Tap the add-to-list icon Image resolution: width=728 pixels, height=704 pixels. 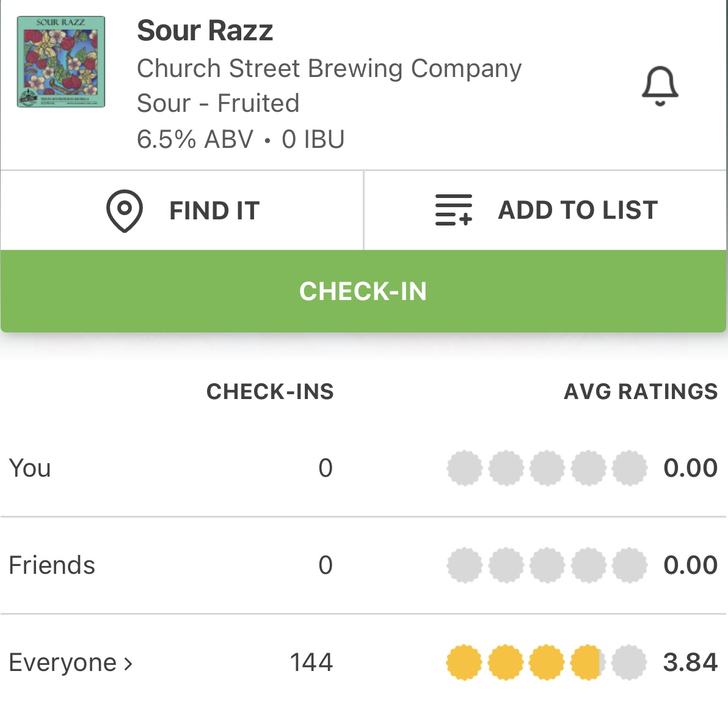(453, 210)
